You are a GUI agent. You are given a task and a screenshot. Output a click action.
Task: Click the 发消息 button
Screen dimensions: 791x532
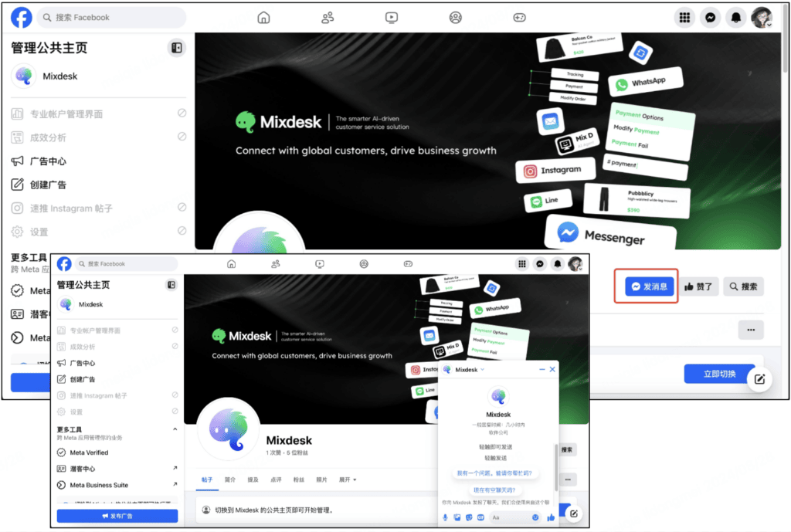click(x=649, y=286)
